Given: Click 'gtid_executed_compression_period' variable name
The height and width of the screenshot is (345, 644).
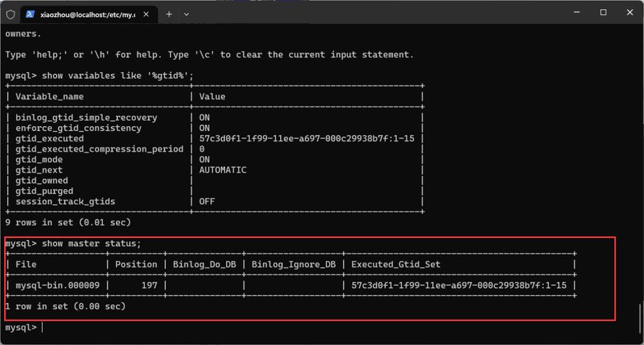Looking at the screenshot, I should pyautogui.click(x=99, y=149).
